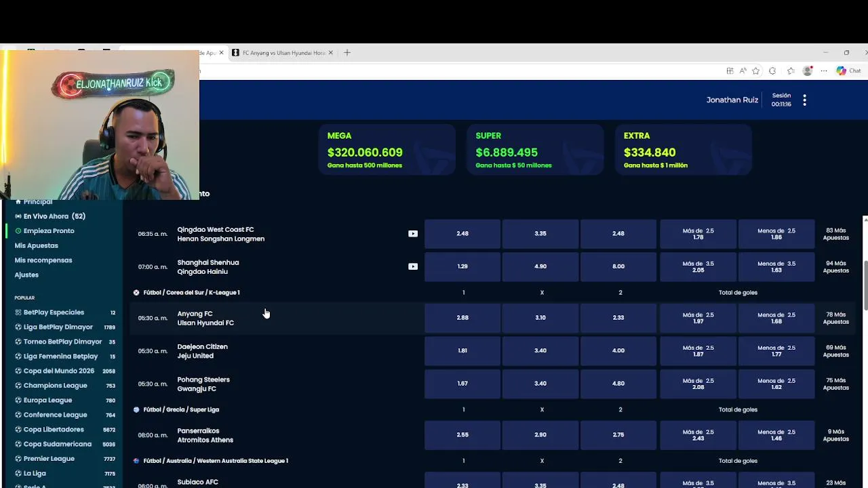868x488 pixels.
Task: Click the browser profile avatar icon
Action: [808, 71]
